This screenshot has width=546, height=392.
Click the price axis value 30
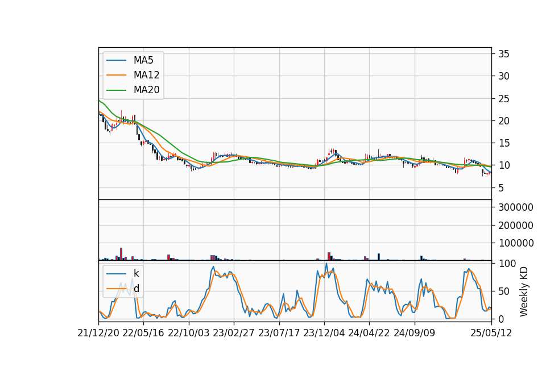(504, 76)
